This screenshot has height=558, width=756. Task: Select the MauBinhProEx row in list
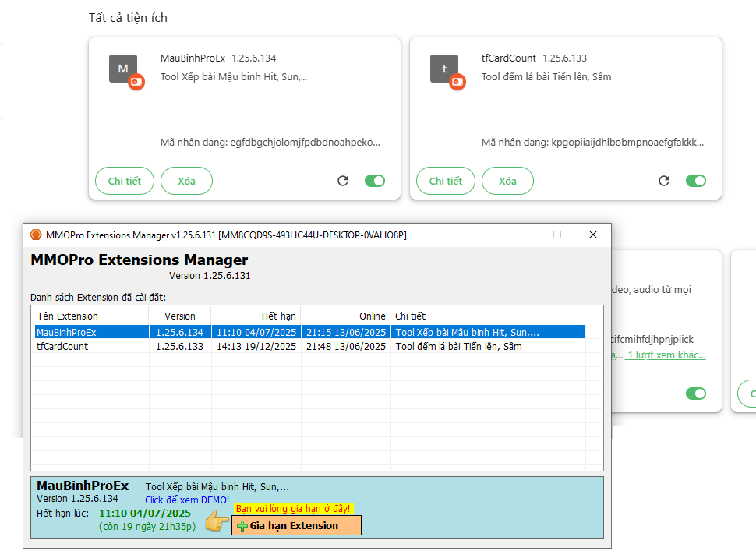(310, 332)
